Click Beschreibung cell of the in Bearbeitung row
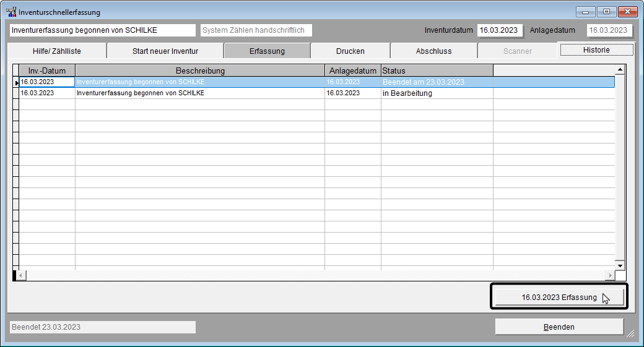 (x=200, y=93)
